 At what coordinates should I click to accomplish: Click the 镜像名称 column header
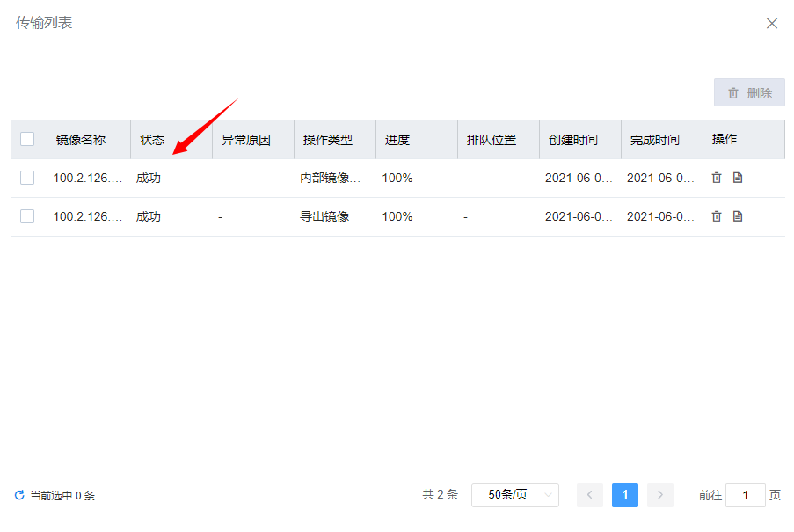tap(81, 140)
